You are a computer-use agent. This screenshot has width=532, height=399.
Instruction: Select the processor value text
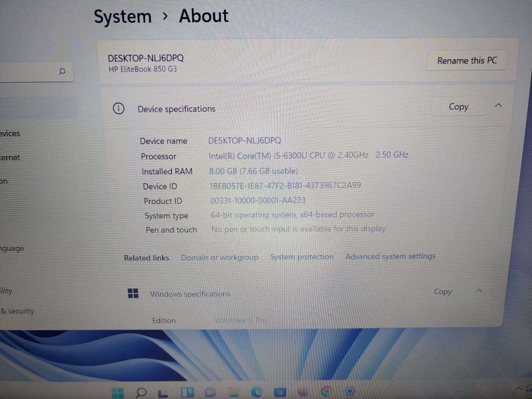pyautogui.click(x=308, y=156)
